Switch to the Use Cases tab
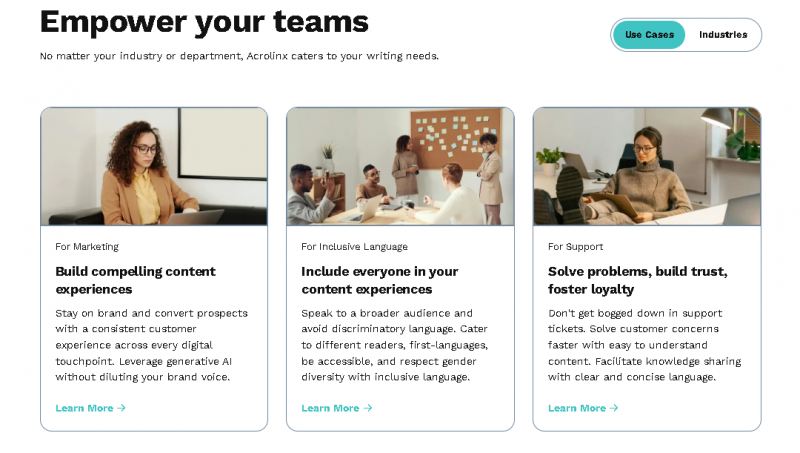 [649, 35]
